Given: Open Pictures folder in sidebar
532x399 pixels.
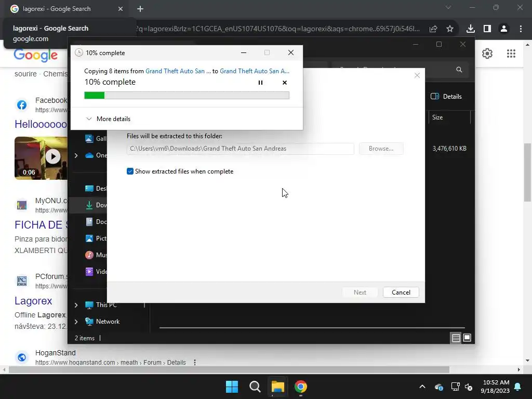Looking at the screenshot, I should [96, 238].
